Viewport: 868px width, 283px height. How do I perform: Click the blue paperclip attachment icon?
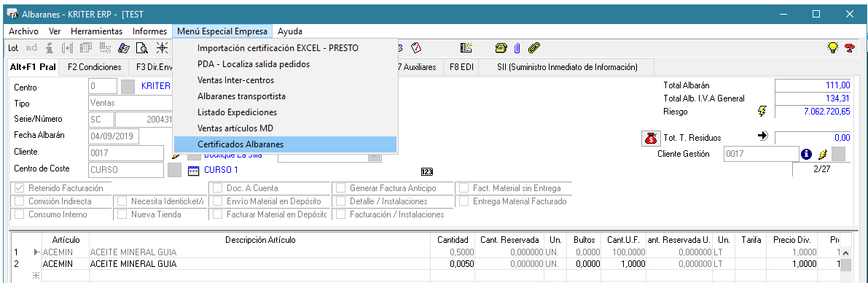coord(517,48)
